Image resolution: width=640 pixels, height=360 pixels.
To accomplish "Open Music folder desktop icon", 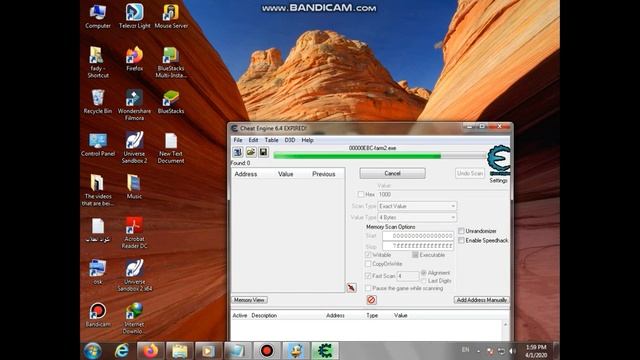I will 134,187.
